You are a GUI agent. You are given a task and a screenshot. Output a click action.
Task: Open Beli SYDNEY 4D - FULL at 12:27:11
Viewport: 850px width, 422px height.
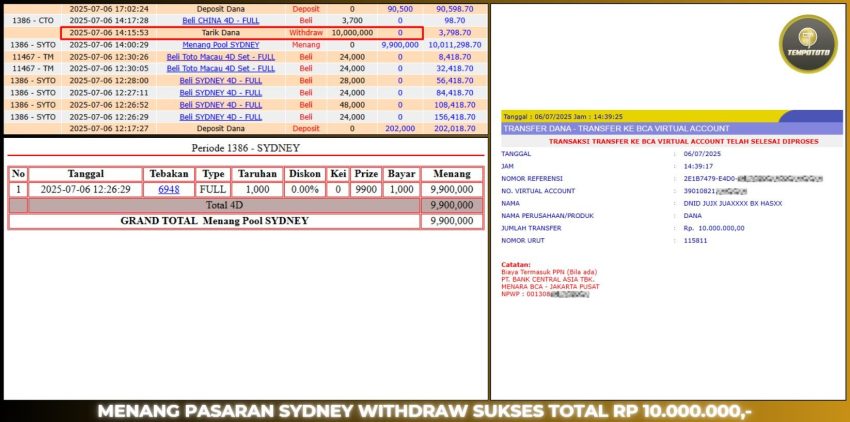tap(223, 93)
